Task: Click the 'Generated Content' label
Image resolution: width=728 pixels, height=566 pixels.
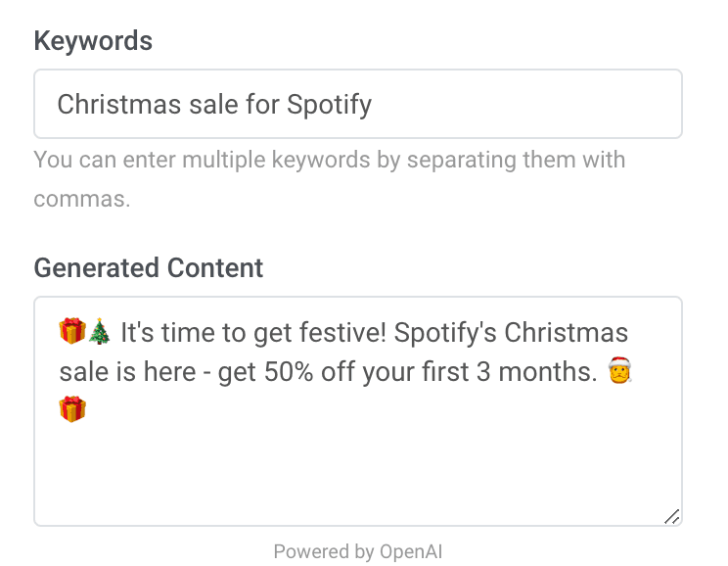Action: 149,267
